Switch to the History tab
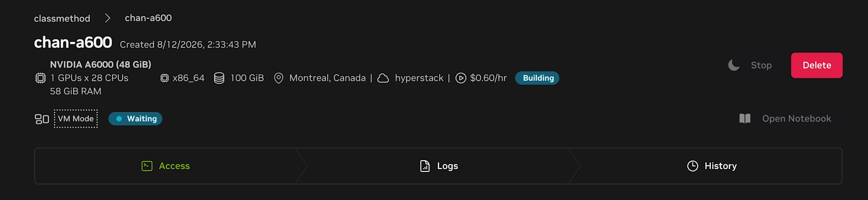868x200 pixels. (712, 166)
